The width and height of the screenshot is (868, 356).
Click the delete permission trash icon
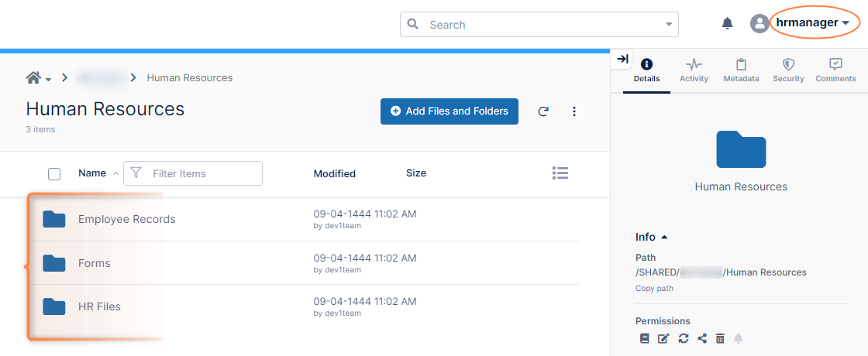(x=720, y=338)
